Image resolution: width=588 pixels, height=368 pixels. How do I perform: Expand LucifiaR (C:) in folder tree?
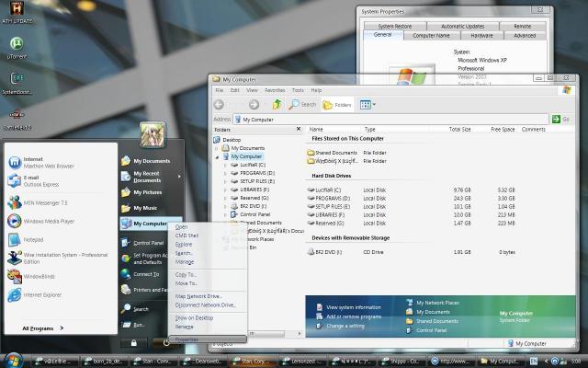coord(224,165)
